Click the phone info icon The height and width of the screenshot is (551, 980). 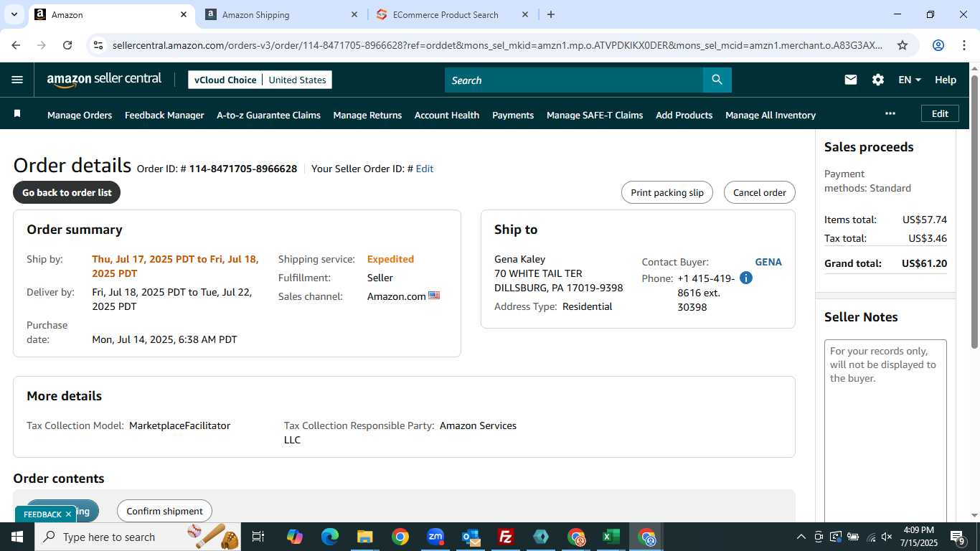[746, 278]
